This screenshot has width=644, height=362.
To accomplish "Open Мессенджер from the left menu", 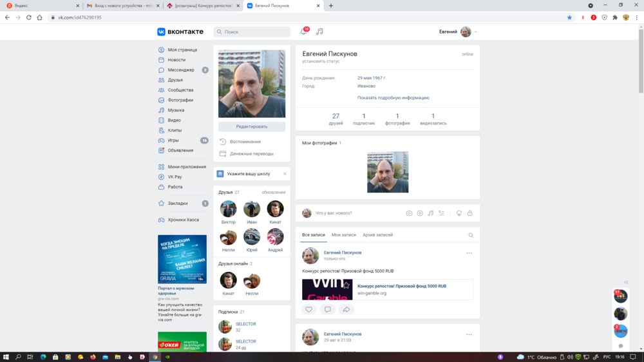I will click(180, 70).
